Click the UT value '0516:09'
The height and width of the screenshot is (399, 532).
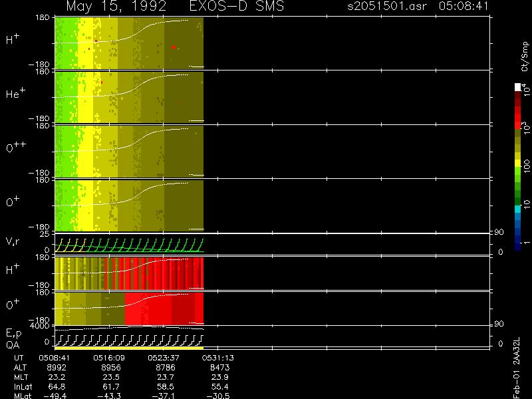click(x=109, y=358)
